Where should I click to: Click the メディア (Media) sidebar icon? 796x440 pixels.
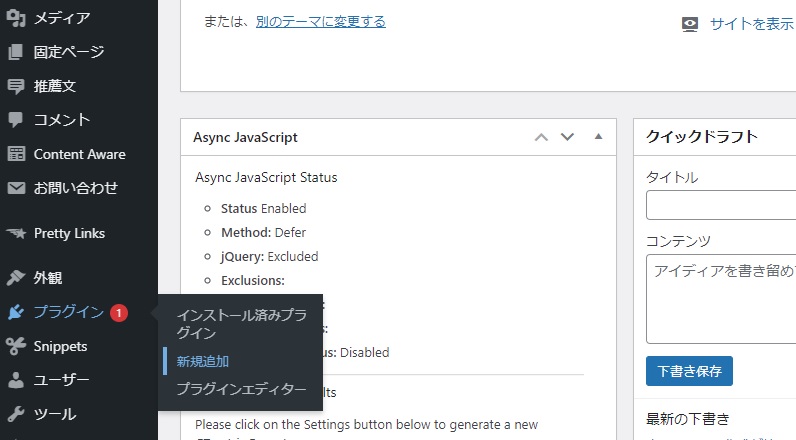coord(16,18)
